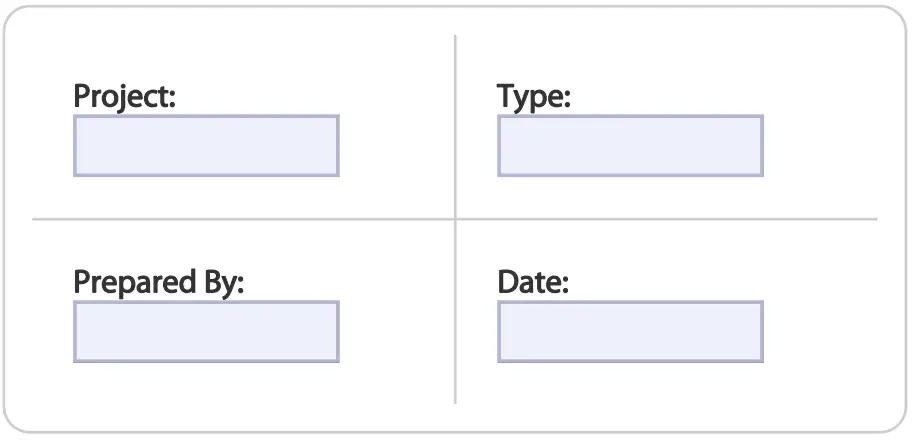Click the "Date:" label text
This screenshot has height=440, width=921.
pyautogui.click(x=533, y=283)
